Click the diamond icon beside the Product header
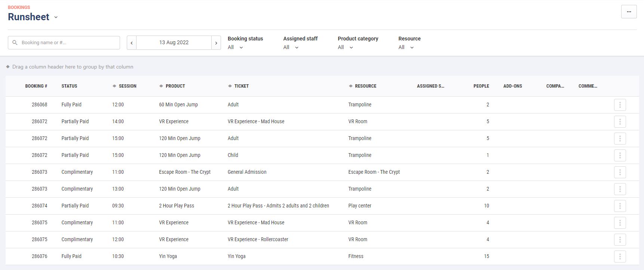644x270 pixels. (161, 86)
